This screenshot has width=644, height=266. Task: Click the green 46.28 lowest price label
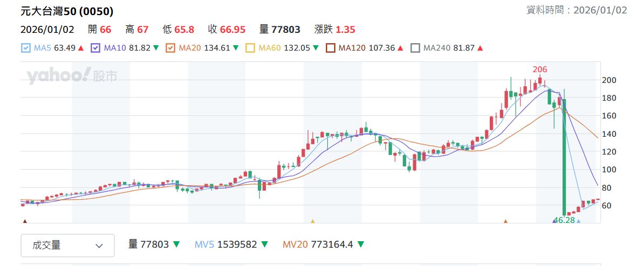(566, 220)
